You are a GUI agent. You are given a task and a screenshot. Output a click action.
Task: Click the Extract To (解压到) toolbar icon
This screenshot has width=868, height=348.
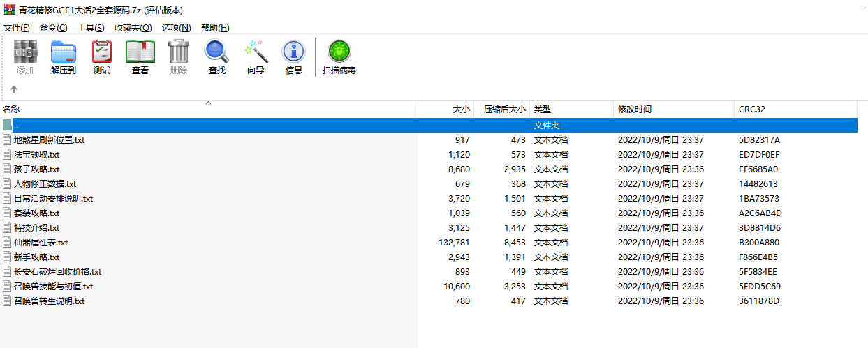[63, 57]
